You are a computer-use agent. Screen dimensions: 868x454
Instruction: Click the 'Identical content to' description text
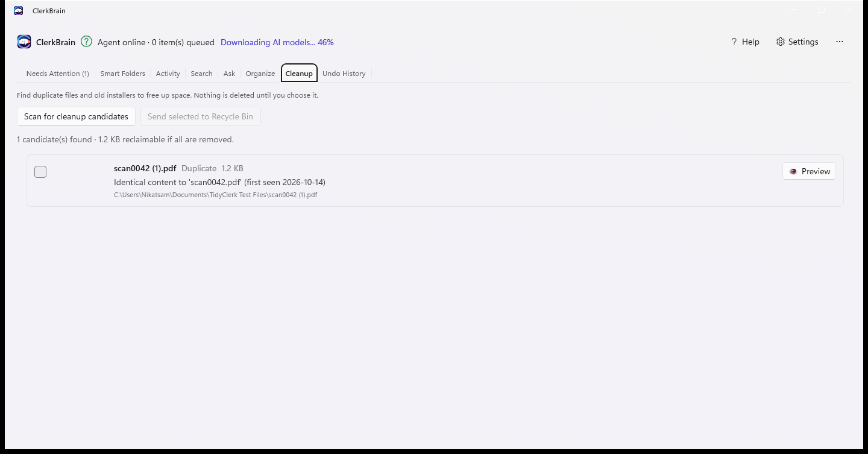[219, 182]
